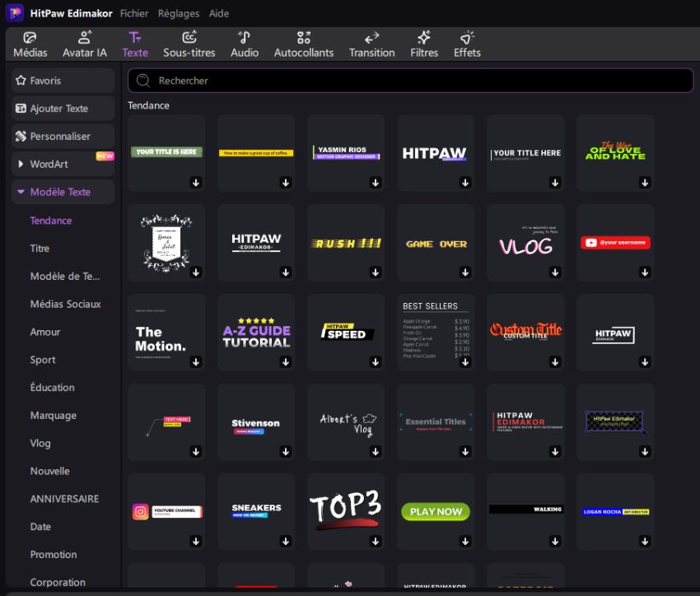Select the Éducation category
The width and height of the screenshot is (700, 596).
tap(52, 387)
